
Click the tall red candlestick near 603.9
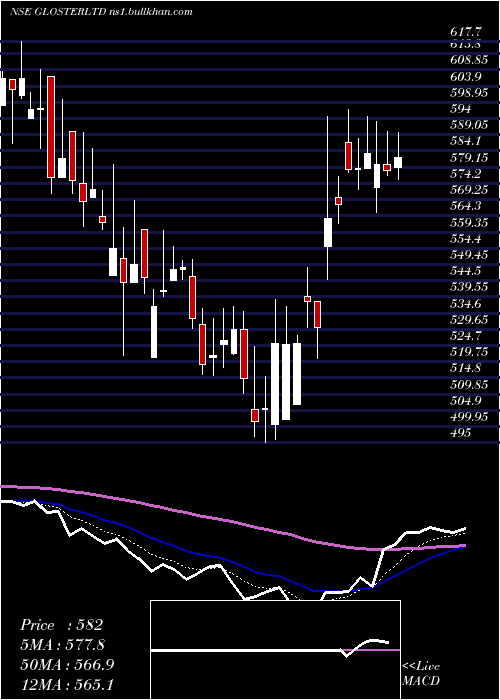(51, 127)
